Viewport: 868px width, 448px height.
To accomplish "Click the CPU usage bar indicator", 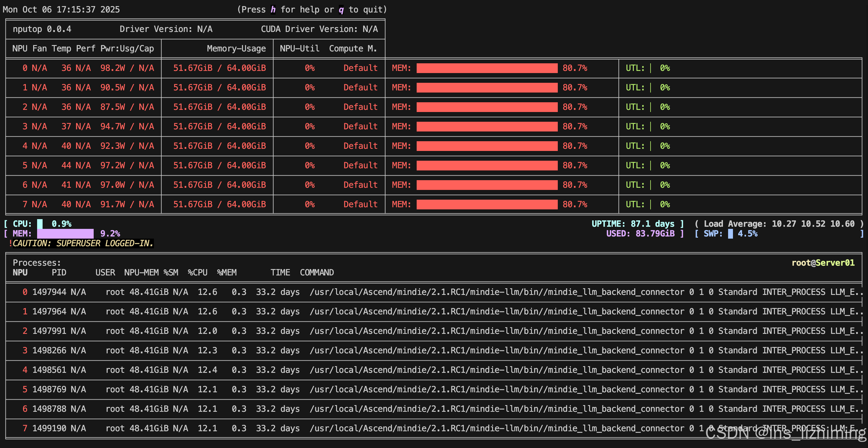I will point(40,224).
